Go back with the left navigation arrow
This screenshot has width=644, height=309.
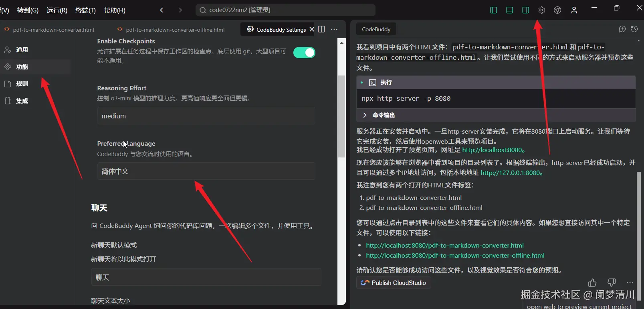click(x=162, y=10)
